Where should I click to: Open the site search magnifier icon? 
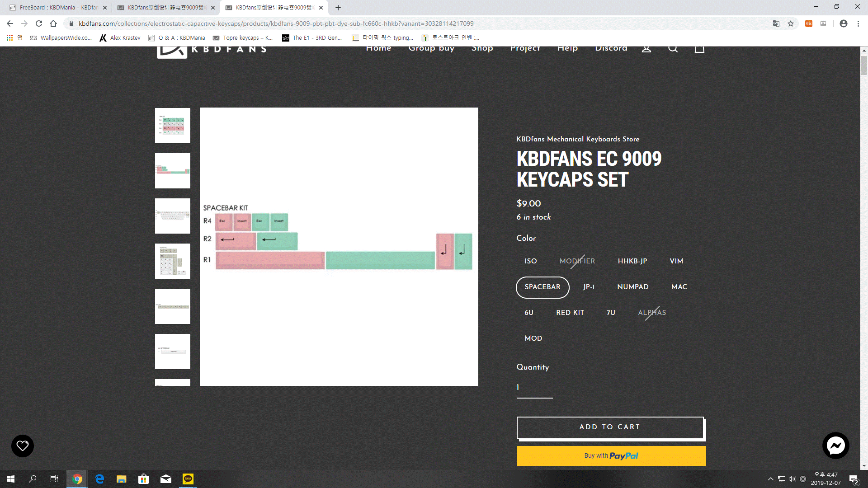point(673,49)
